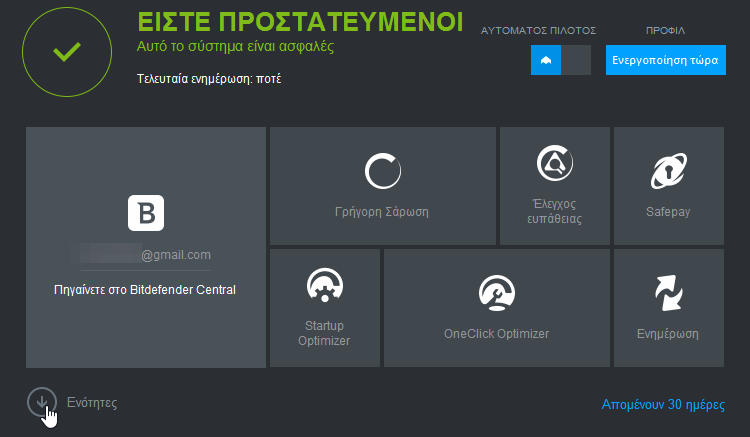
Task: Launch the Vulnerability Scan (Έλεγχος ευπάθειας) tile
Action: tap(555, 186)
